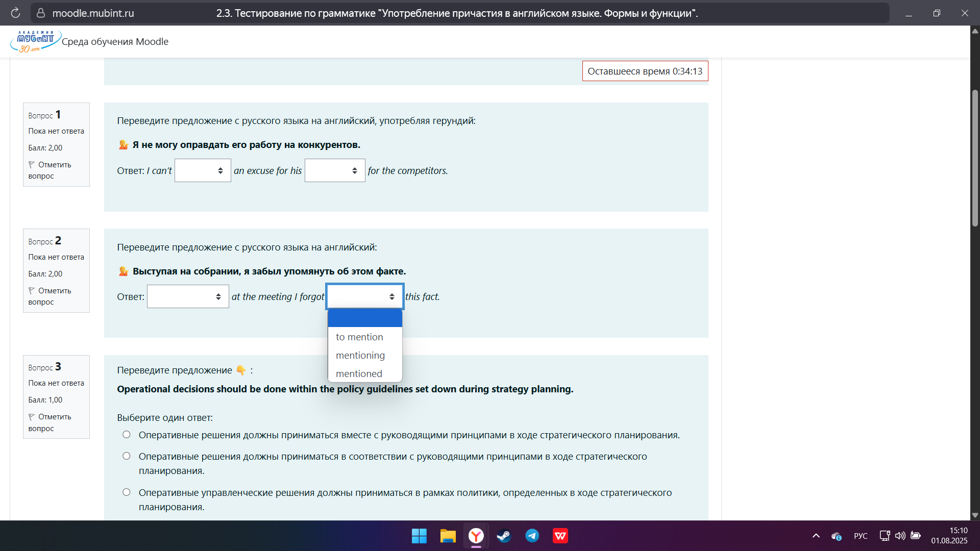Viewport: 980px width, 551px height.
Task: Select the first answer with 'вместе с руководящими'
Action: (127, 435)
